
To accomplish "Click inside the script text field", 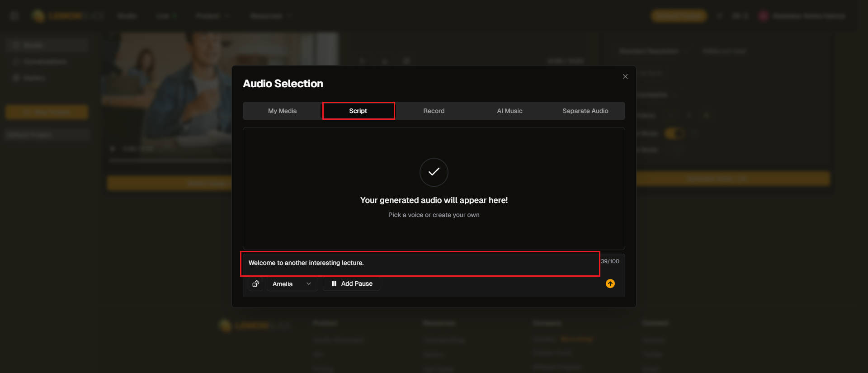I will click(x=420, y=263).
